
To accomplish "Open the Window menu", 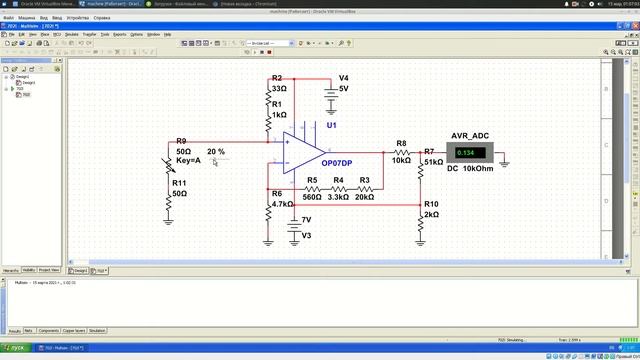I will tap(153, 35).
